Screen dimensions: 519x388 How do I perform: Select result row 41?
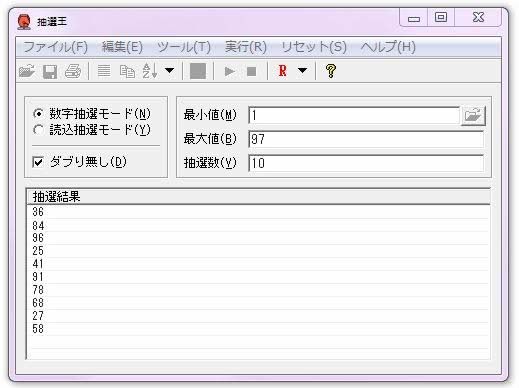258,264
